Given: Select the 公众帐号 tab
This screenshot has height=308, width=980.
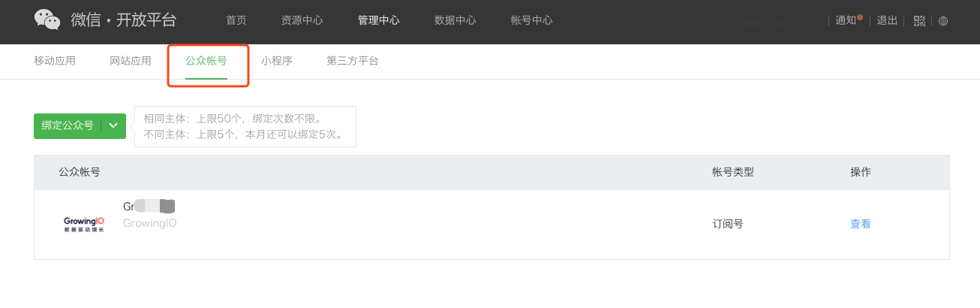Looking at the screenshot, I should [x=206, y=61].
